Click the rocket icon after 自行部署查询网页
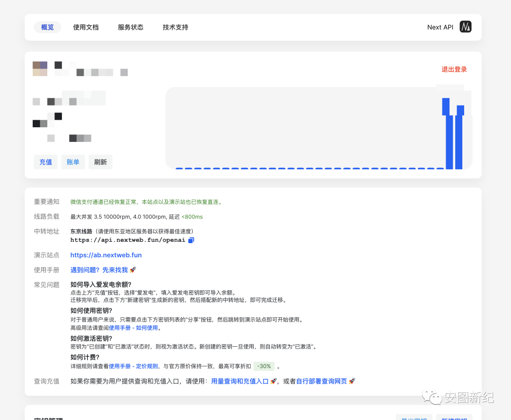511x420 pixels. click(x=352, y=381)
